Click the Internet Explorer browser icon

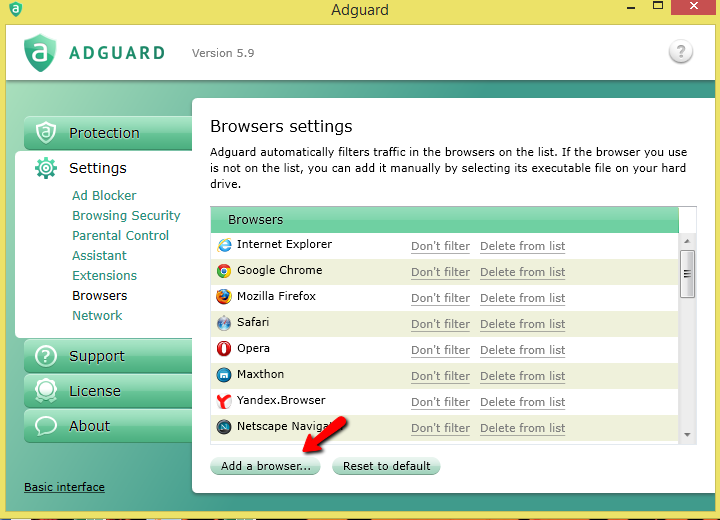224,245
